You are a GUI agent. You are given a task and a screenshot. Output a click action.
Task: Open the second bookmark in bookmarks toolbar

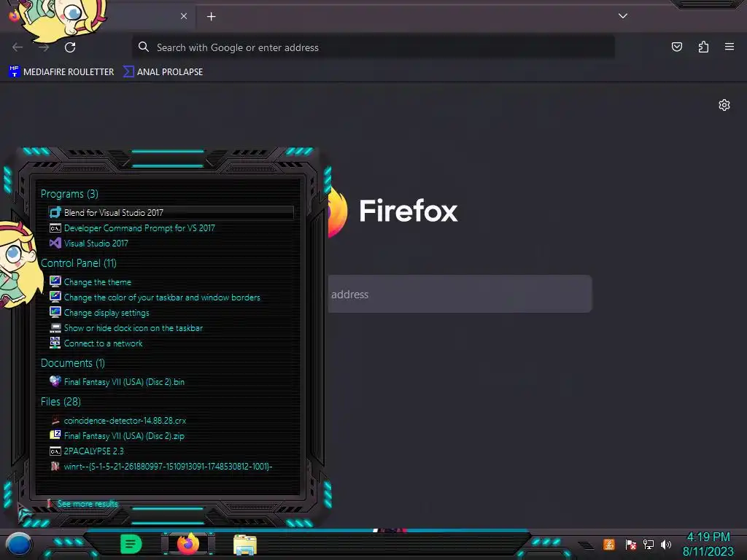click(x=163, y=72)
